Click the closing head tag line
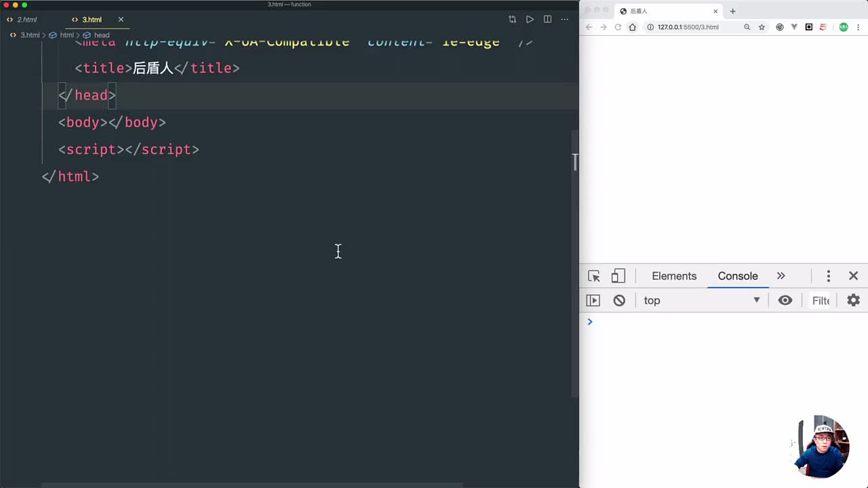The width and height of the screenshot is (868, 488). [87, 95]
